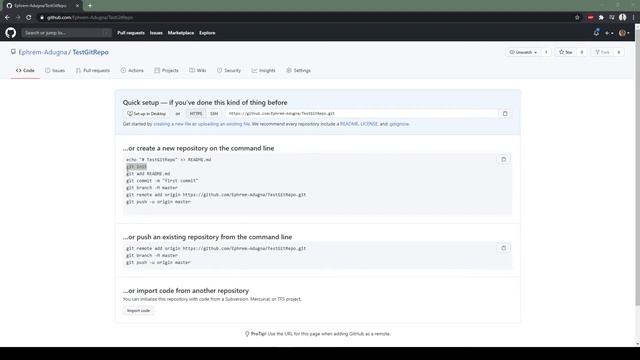Click Issues in top navigation bar
640x360 pixels.
point(156,33)
